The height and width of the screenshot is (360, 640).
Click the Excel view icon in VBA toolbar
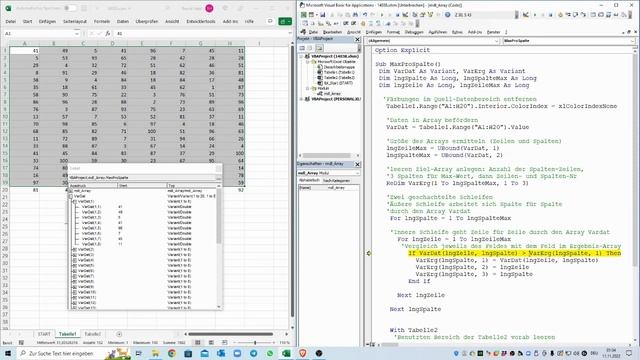point(304,15)
